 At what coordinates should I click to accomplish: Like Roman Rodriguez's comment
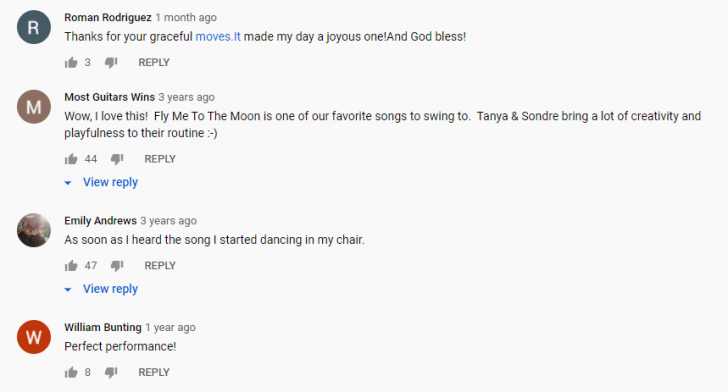click(71, 62)
